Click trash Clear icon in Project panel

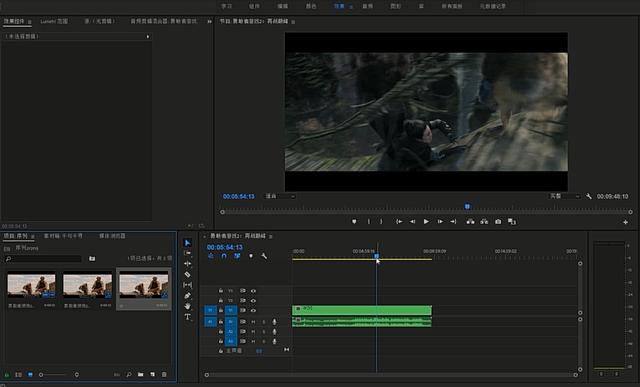pyautogui.click(x=164, y=374)
